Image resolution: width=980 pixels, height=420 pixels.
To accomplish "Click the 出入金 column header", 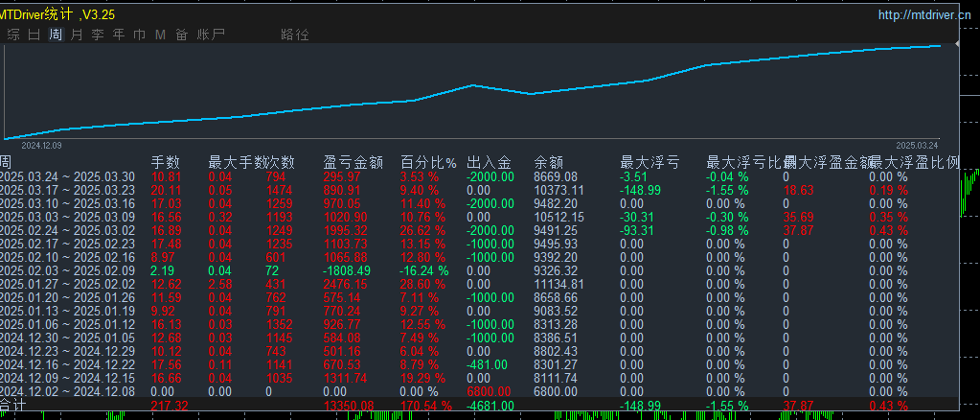I will point(490,163).
